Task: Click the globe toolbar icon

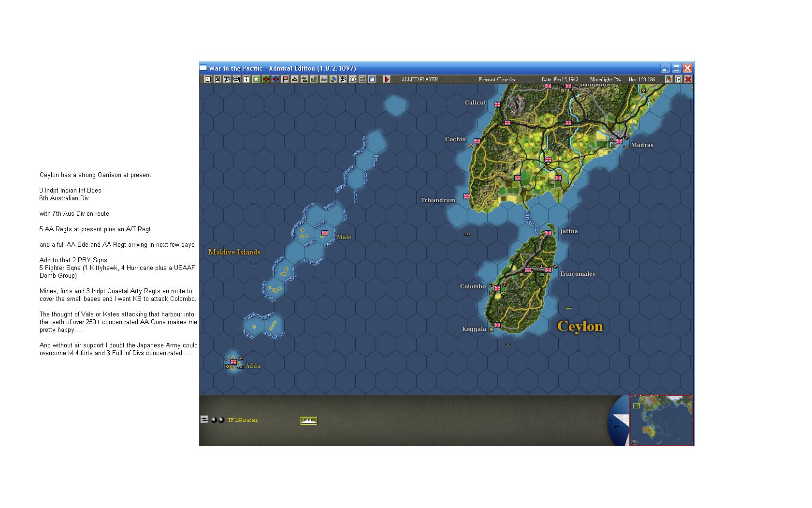Action: tap(333, 79)
